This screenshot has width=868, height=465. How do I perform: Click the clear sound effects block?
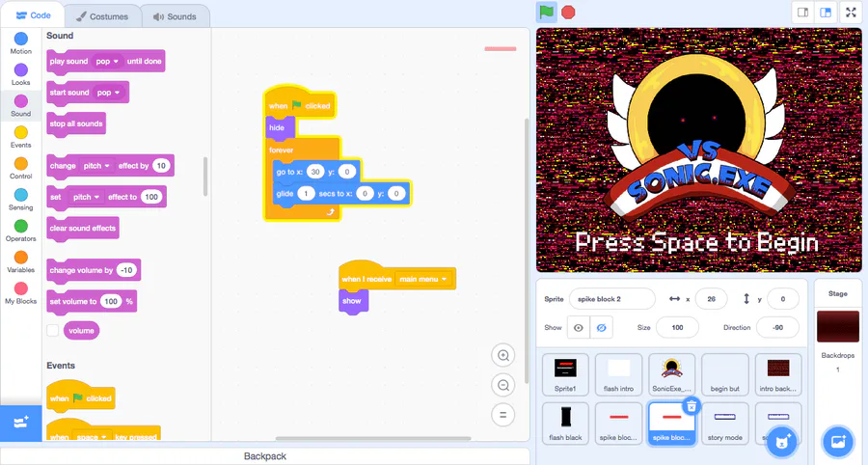83,228
